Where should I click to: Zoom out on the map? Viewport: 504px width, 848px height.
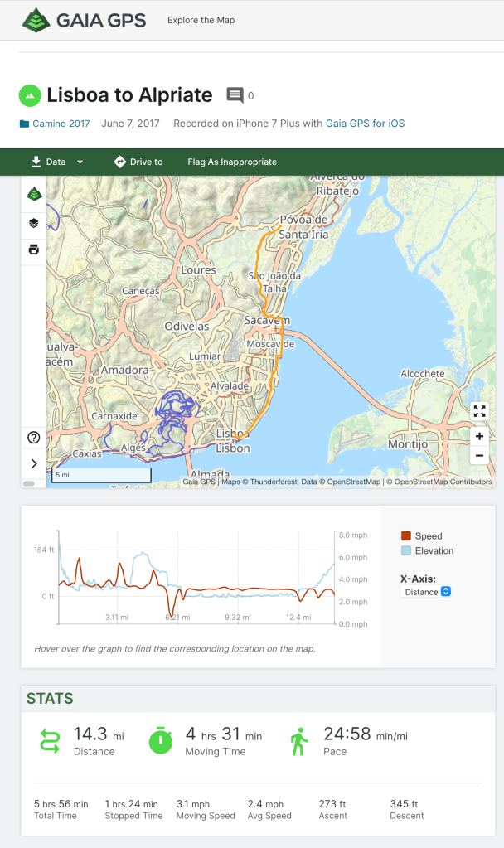pyautogui.click(x=479, y=455)
